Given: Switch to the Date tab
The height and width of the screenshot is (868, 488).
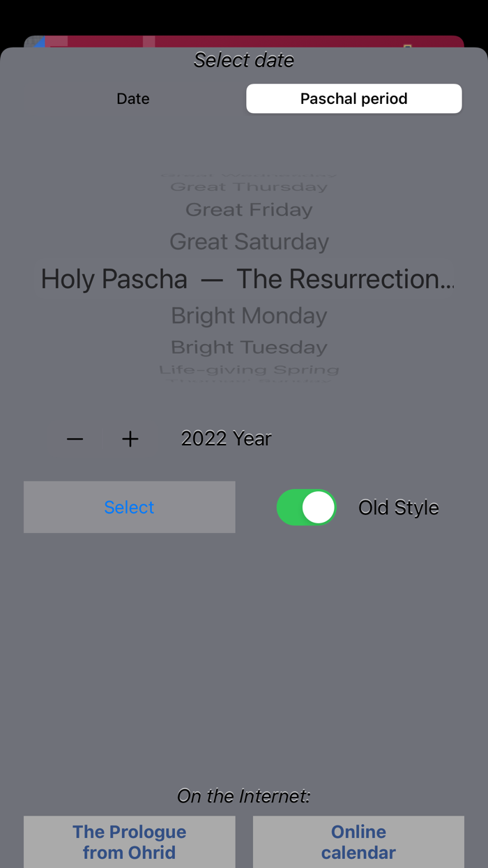Looking at the screenshot, I should point(132,98).
